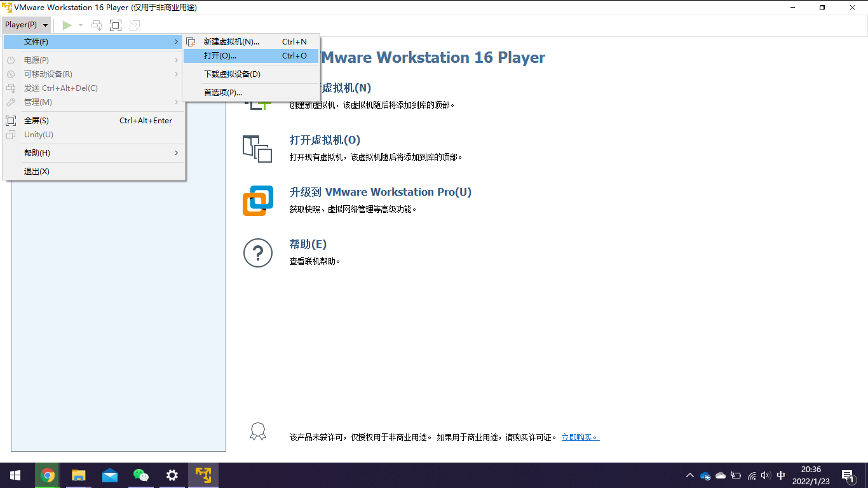Image resolution: width=868 pixels, height=488 pixels.
Task: Click the VMware Workstation Pro upgrade icon
Action: [258, 200]
